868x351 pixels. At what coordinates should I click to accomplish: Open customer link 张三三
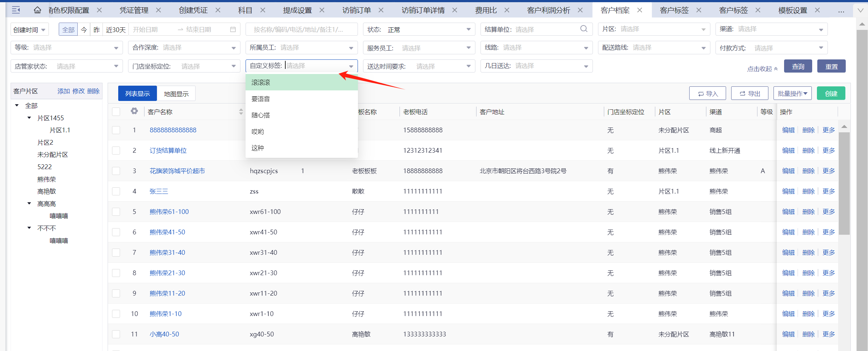(159, 191)
